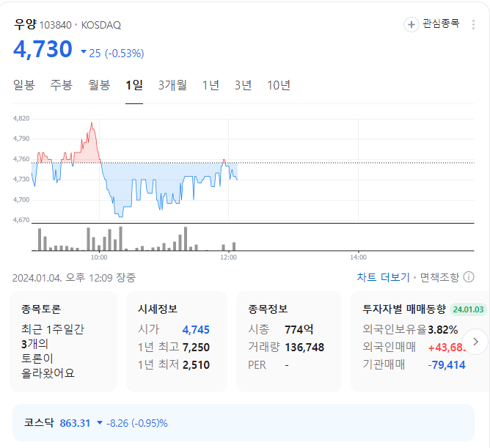Viewport: 490px width, 448px height.
Task: Click the 12:00 time axis label
Action: [x=228, y=257]
